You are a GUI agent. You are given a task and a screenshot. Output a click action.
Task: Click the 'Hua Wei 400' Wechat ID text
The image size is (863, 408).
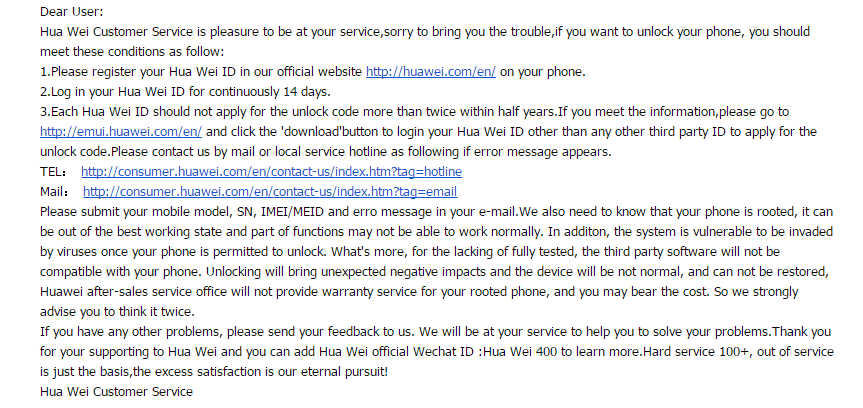click(x=520, y=352)
